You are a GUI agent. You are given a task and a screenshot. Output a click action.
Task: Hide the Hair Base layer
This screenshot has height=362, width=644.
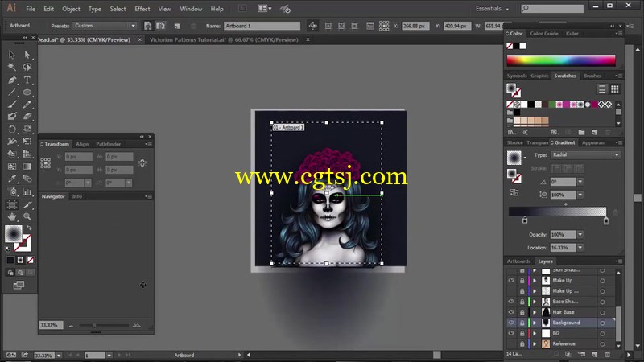(x=511, y=312)
